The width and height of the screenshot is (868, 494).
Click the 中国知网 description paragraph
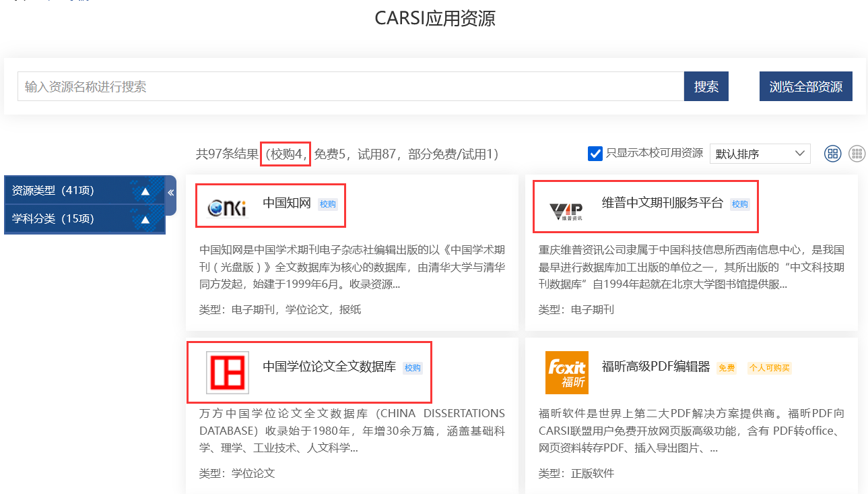(352, 267)
